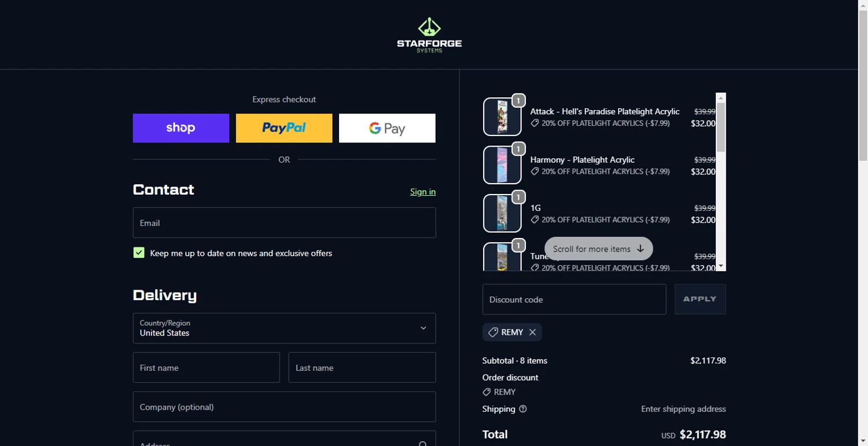This screenshot has height=446, width=868.
Task: Focus the Email input field
Action: click(x=284, y=223)
